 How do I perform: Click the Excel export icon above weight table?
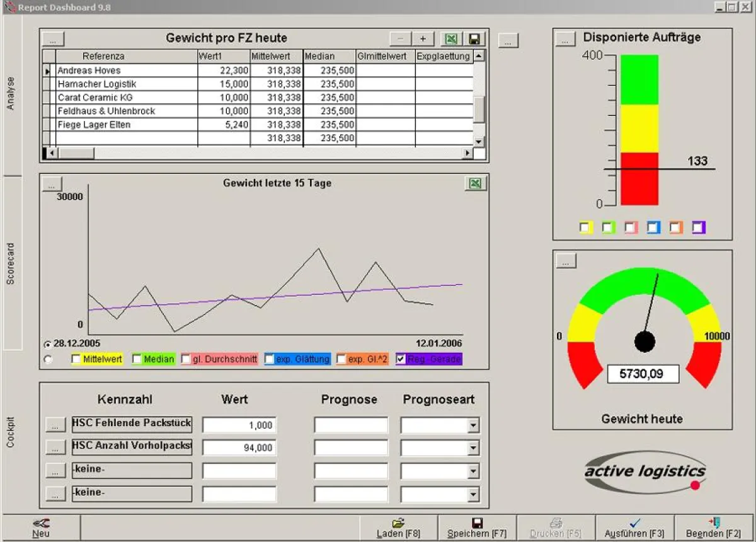[x=451, y=39]
